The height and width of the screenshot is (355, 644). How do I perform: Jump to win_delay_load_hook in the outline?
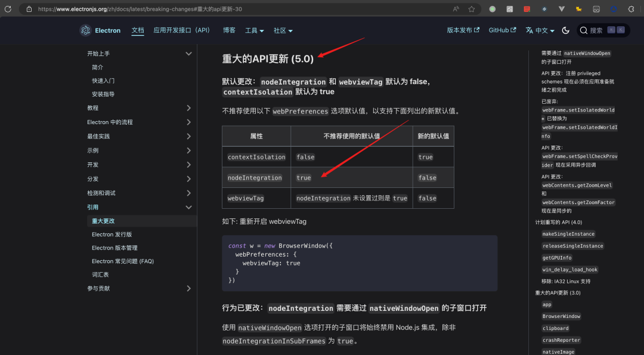pos(570,270)
